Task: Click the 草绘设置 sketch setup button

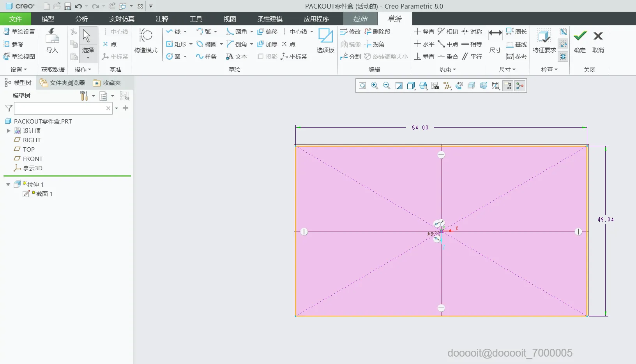Action: pyautogui.click(x=19, y=32)
